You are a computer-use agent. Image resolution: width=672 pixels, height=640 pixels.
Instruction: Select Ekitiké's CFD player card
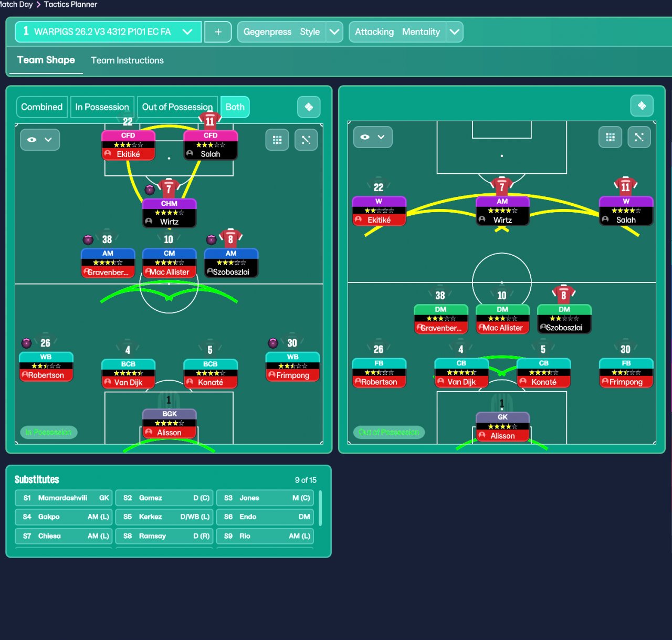[128, 145]
